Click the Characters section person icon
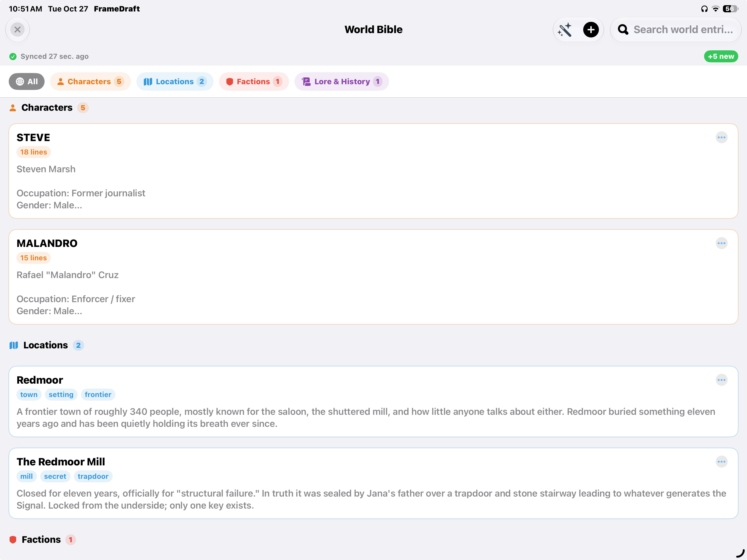Viewport: 747px width, 560px height. (x=13, y=108)
